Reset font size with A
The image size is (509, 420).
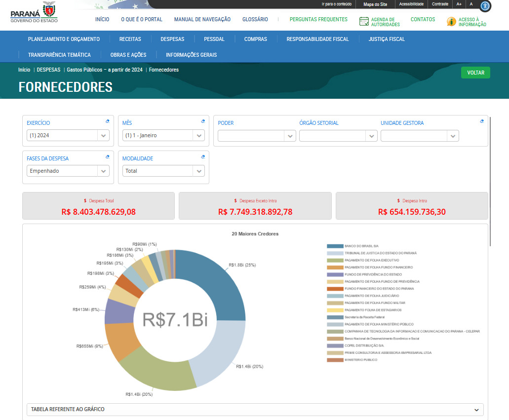pos(471,4)
